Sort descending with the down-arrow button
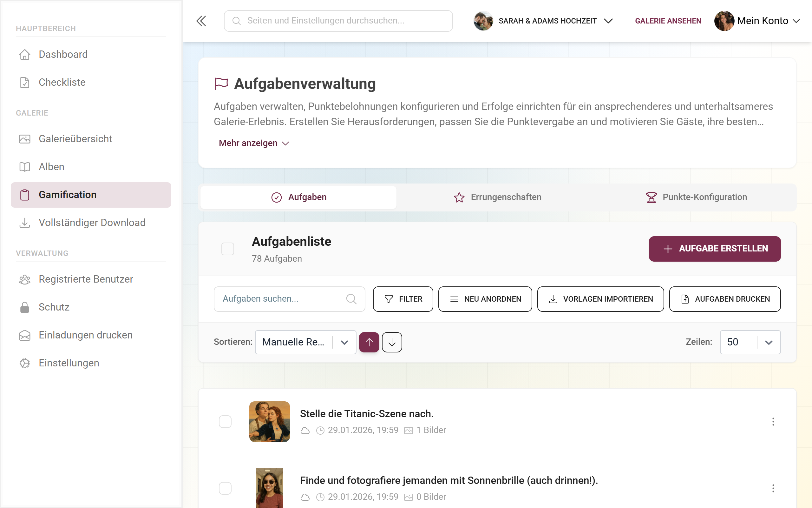Image resolution: width=812 pixels, height=508 pixels. [392, 342]
